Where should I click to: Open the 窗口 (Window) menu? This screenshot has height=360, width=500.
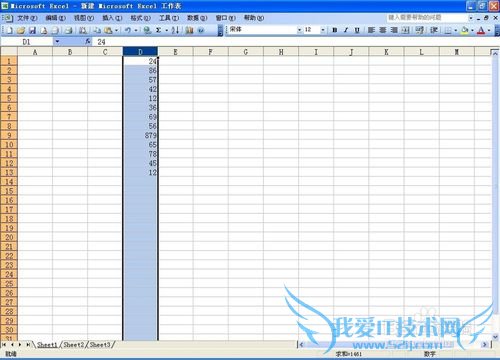pos(225,18)
